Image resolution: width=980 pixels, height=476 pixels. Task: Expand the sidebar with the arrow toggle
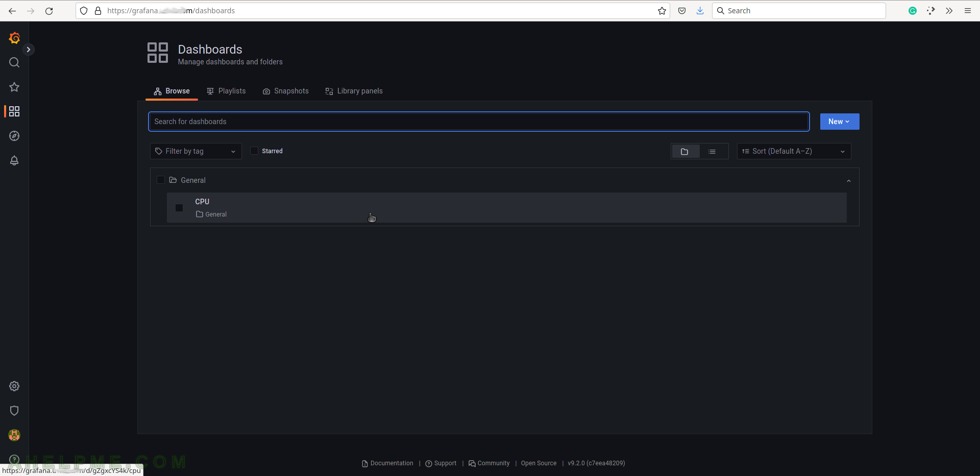coord(29,50)
